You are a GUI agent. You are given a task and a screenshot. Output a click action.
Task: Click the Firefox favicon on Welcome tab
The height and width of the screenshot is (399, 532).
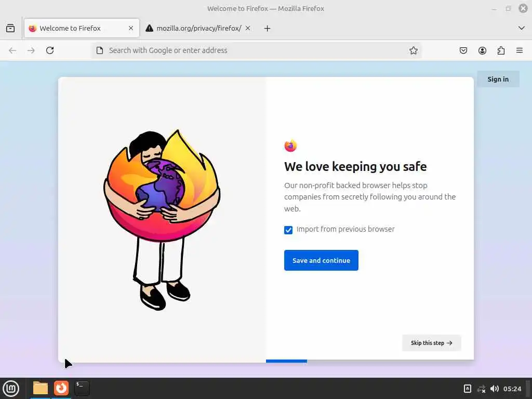click(33, 28)
